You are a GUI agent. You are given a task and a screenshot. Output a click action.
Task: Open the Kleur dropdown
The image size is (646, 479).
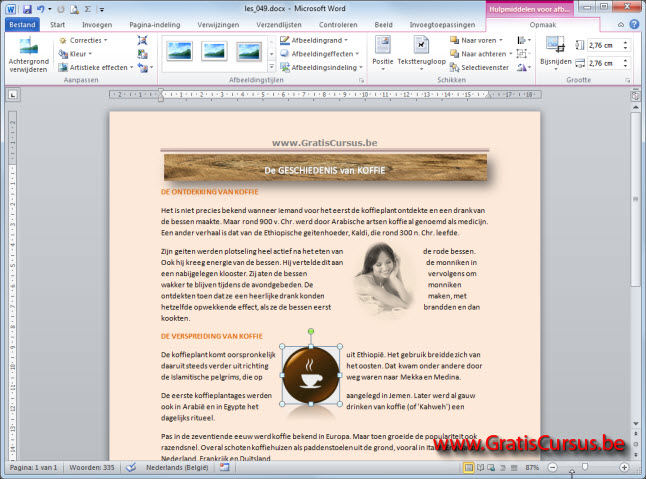pos(75,54)
